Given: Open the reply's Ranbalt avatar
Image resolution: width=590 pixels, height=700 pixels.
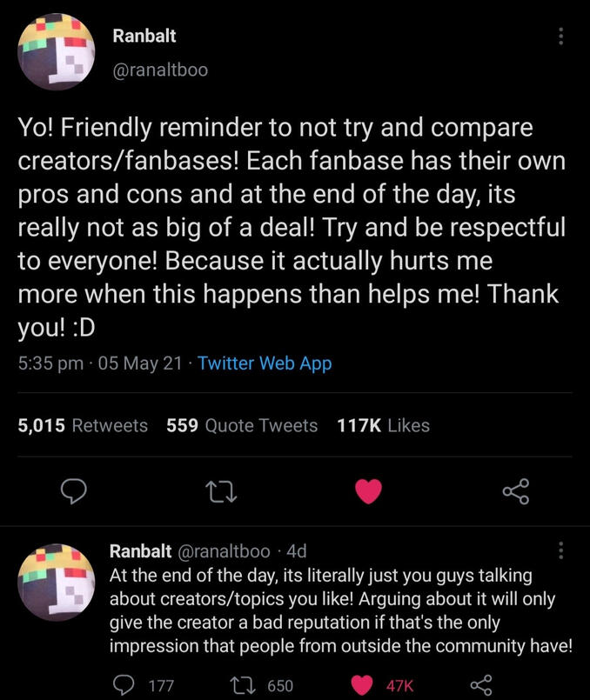Looking at the screenshot, I should tap(57, 582).
